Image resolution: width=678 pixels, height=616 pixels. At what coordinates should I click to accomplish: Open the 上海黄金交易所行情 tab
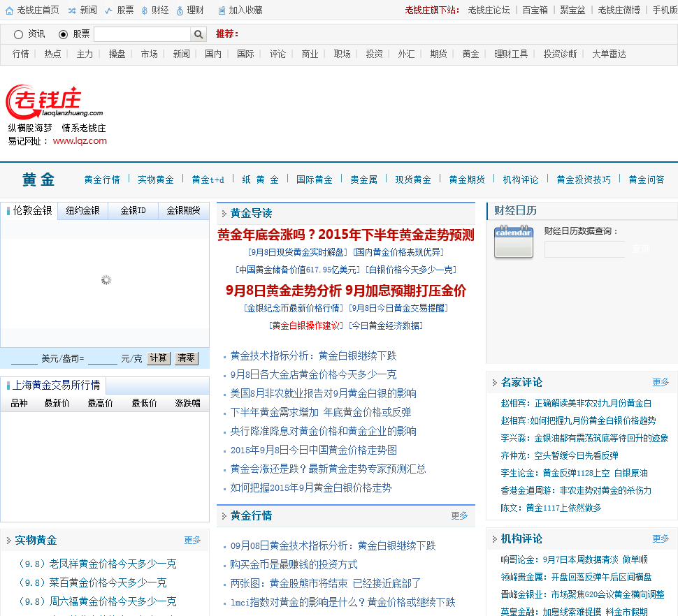click(53, 386)
